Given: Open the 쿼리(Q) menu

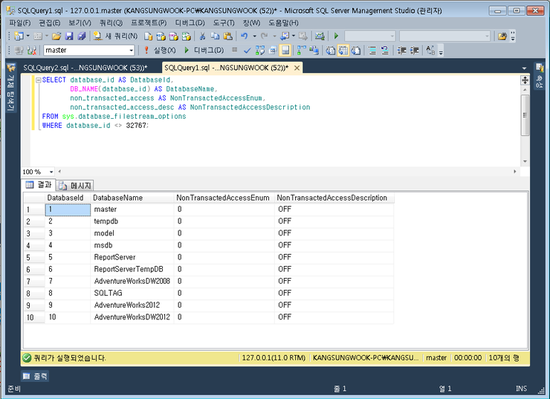Looking at the screenshot, I should pos(111,23).
